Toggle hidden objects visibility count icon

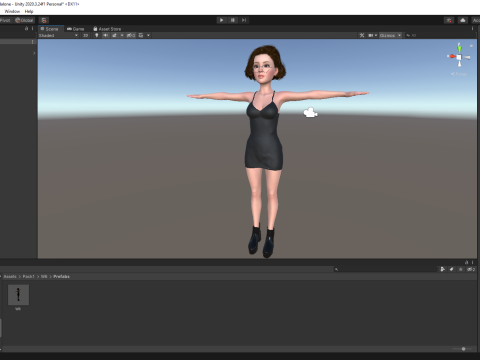click(x=131, y=35)
